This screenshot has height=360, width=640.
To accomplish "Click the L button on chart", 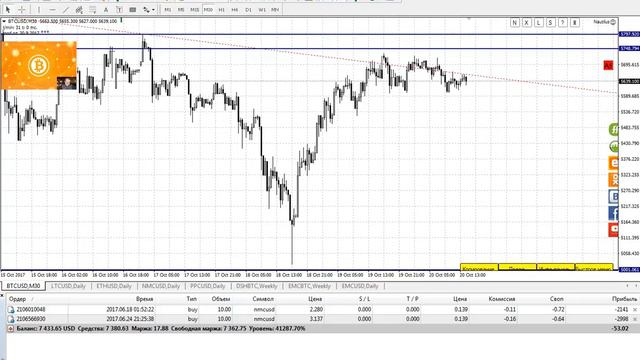I will coord(539,22).
